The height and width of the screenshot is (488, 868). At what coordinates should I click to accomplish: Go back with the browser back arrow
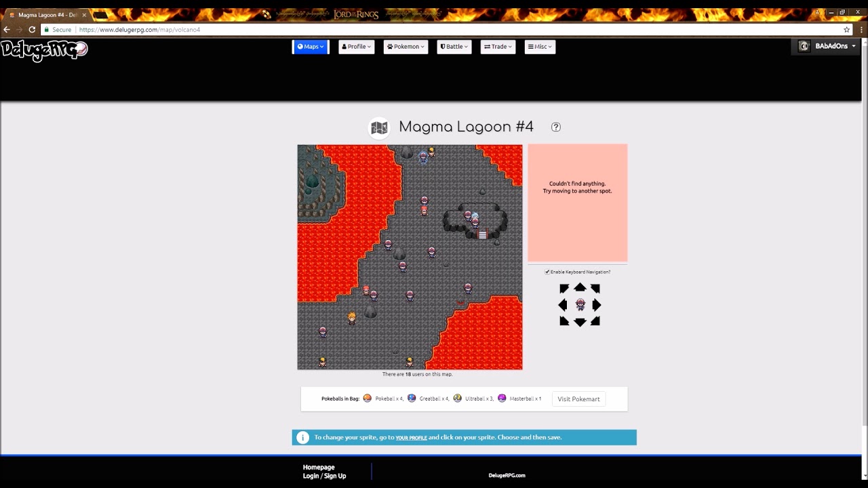(7, 30)
